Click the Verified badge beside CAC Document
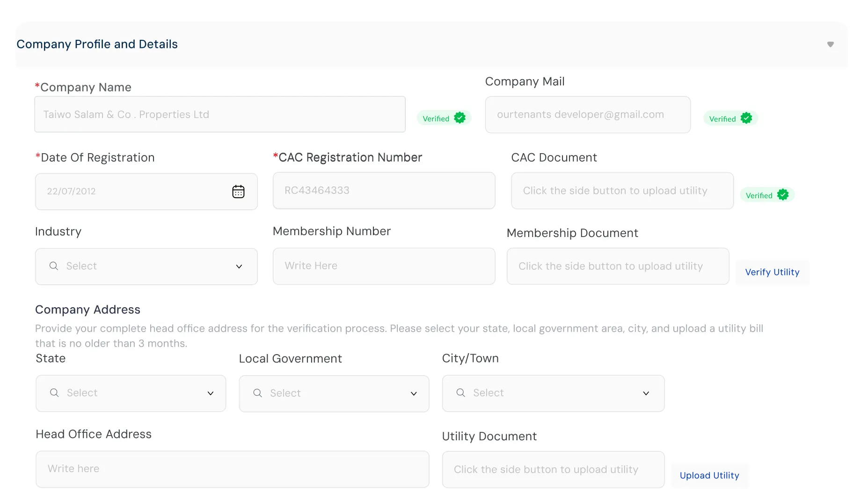The image size is (868, 489). pos(767,195)
